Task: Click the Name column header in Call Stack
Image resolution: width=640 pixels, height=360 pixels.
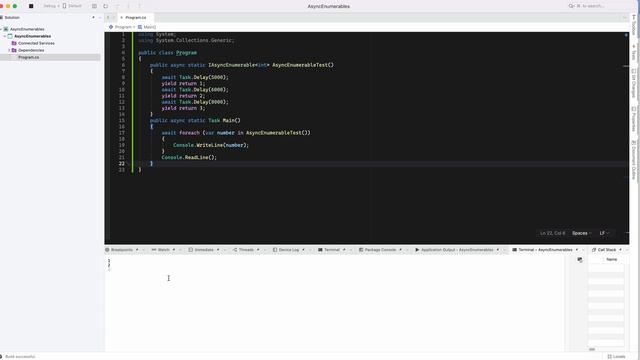Action: (x=611, y=260)
